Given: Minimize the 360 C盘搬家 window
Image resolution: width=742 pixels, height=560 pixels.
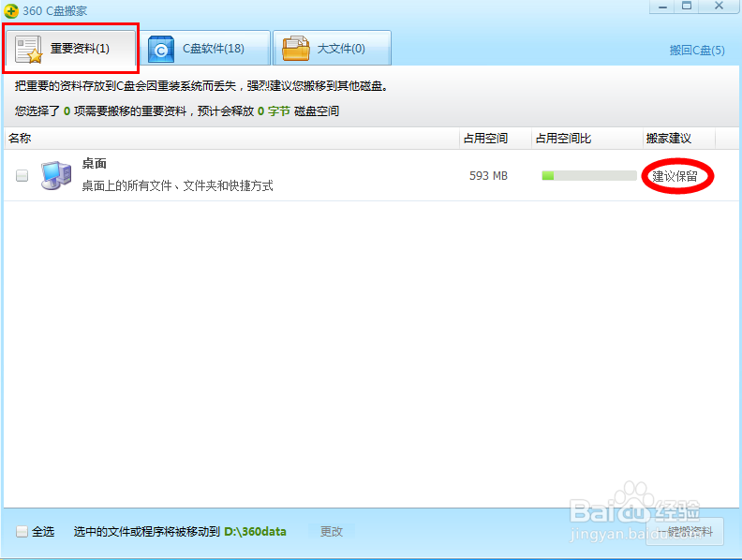Looking at the screenshot, I should pos(662,7).
